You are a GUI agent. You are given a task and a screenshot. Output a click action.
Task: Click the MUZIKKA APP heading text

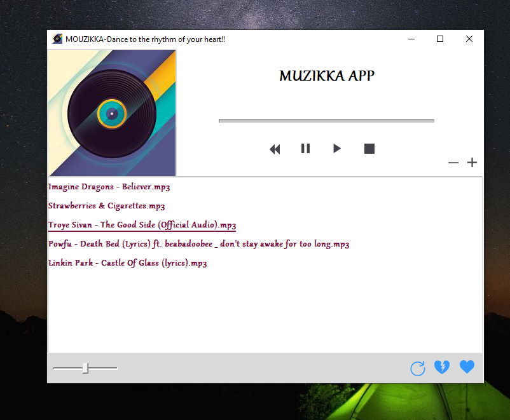pyautogui.click(x=326, y=76)
